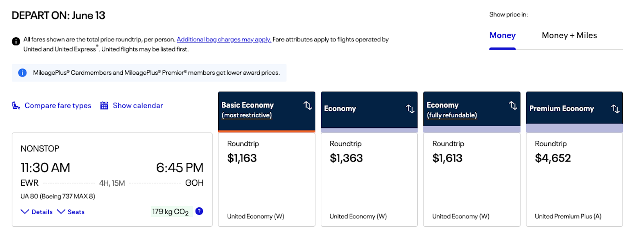Click the Show calendar link
Viewport: 644px width, 242px height.
[138, 105]
